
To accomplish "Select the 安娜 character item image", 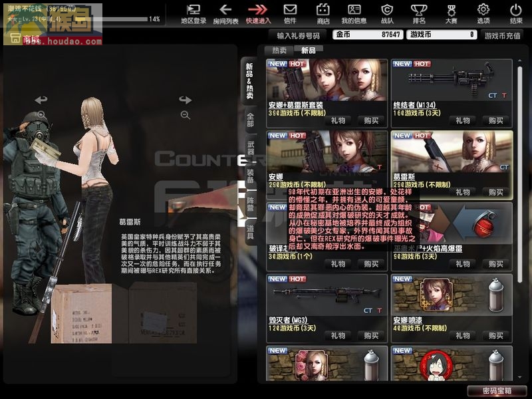I will (x=327, y=152).
